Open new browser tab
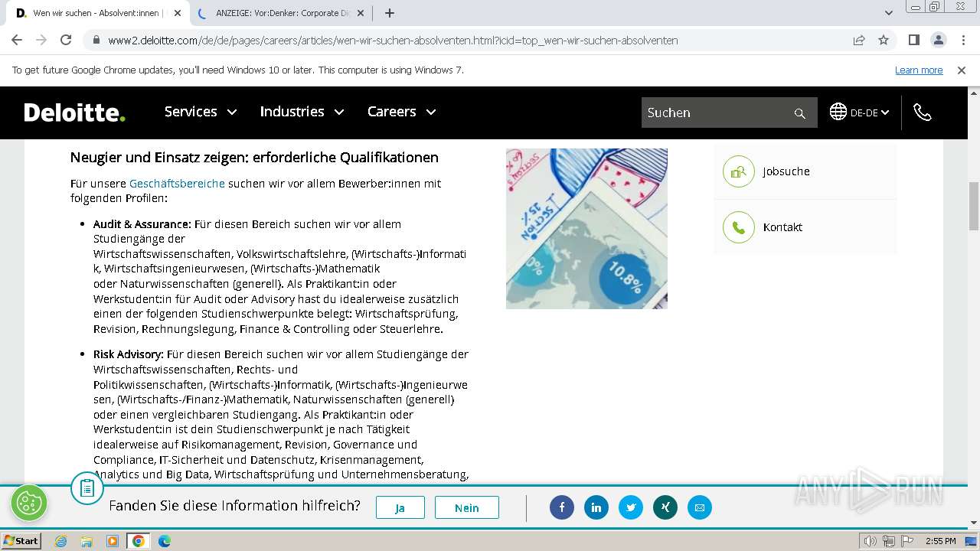980x551 pixels. tap(390, 13)
